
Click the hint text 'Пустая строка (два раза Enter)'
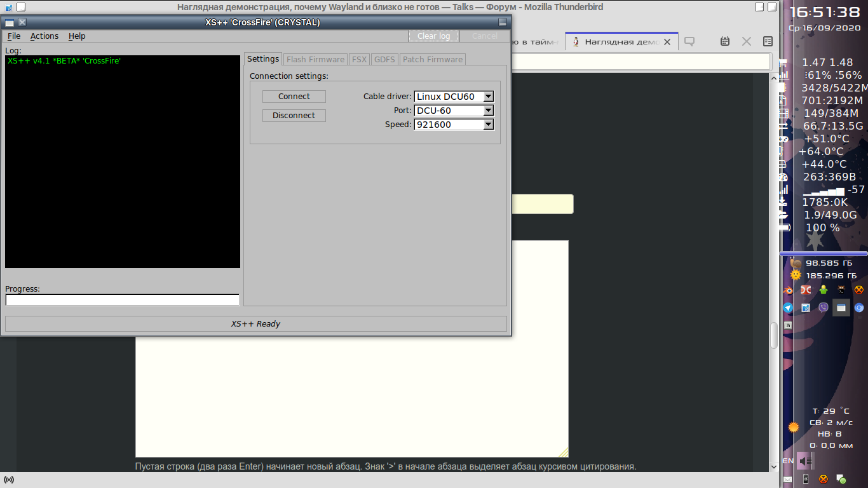200,467
